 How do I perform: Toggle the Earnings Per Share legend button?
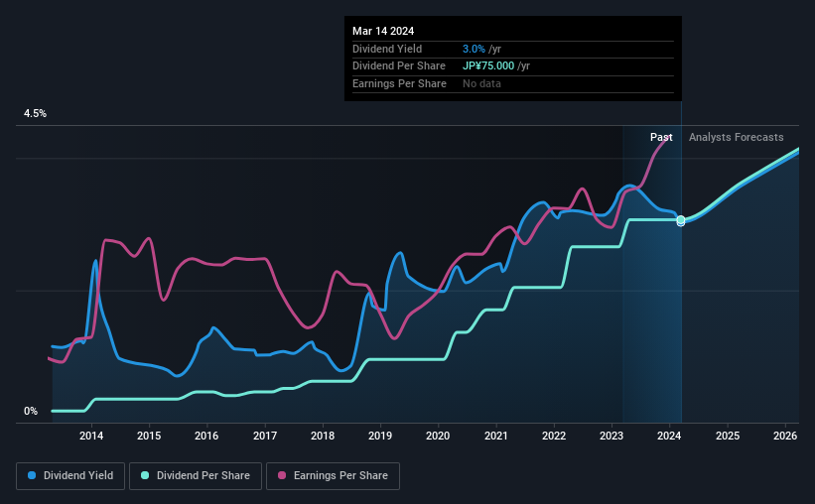tap(333, 476)
